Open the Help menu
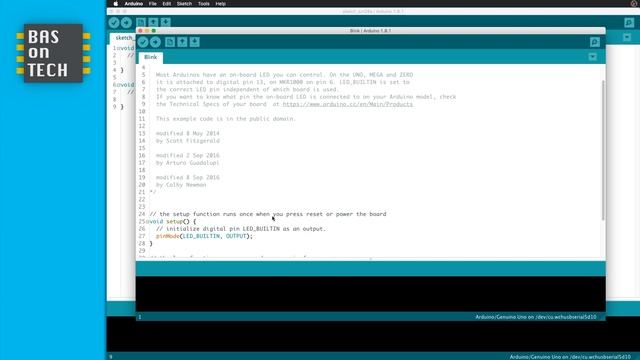Viewport: 640px width, 360px height. pos(220,4)
